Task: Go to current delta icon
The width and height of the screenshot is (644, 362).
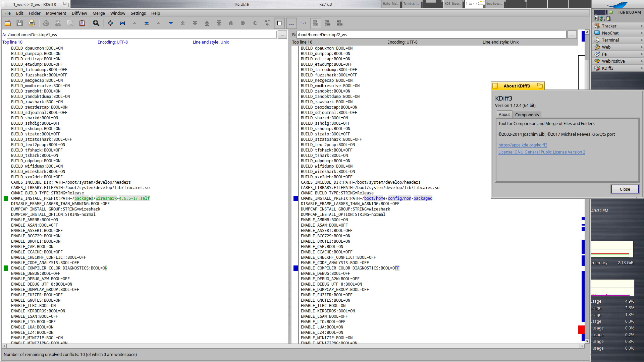Action: coord(110,23)
